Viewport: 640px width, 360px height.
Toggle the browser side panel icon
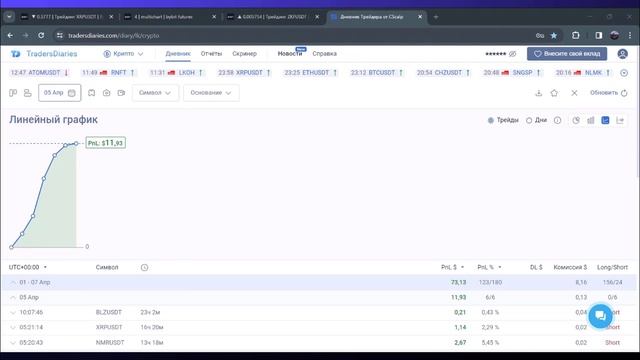(x=598, y=36)
